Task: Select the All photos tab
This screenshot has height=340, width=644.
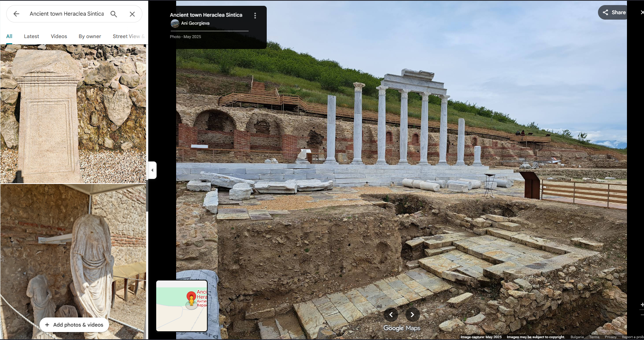Action: click(x=9, y=36)
